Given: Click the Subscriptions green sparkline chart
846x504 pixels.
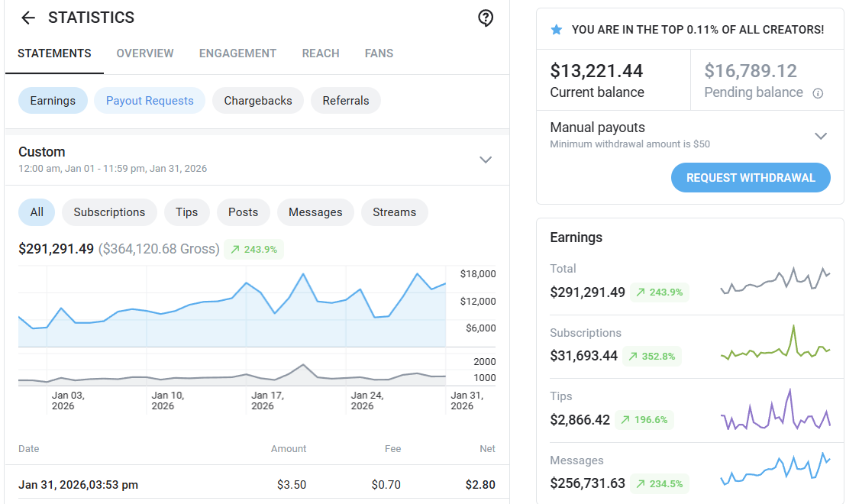Looking at the screenshot, I should tap(775, 343).
